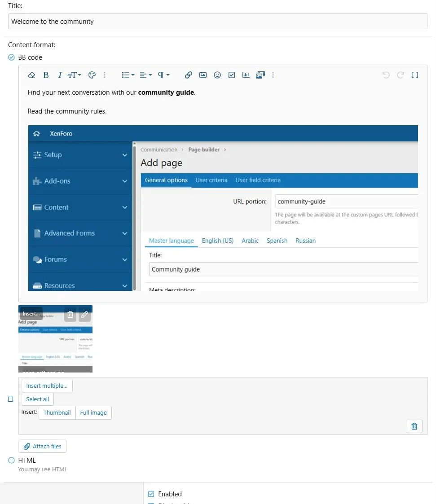Open the font size dropdown
This screenshot has width=436, height=504.
[74, 75]
